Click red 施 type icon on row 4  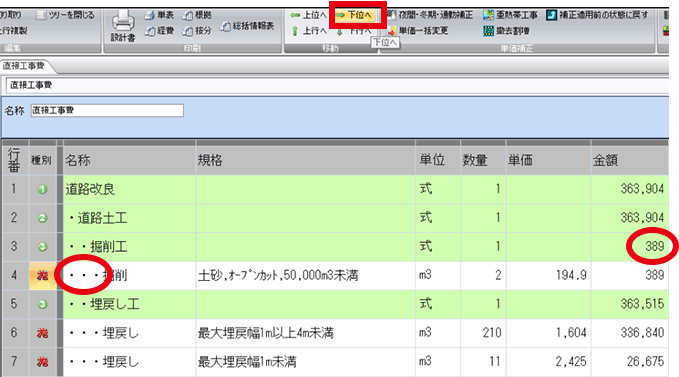pyautogui.click(x=42, y=275)
